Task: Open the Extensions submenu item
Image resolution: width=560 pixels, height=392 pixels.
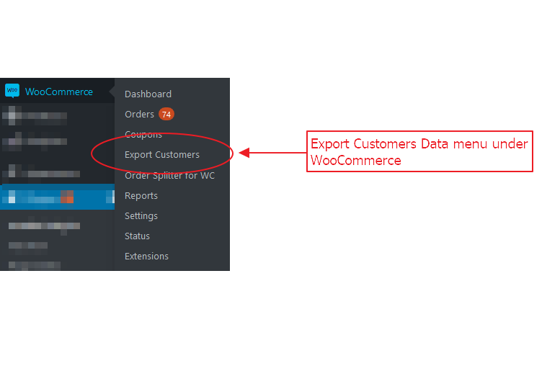Action: pos(146,256)
